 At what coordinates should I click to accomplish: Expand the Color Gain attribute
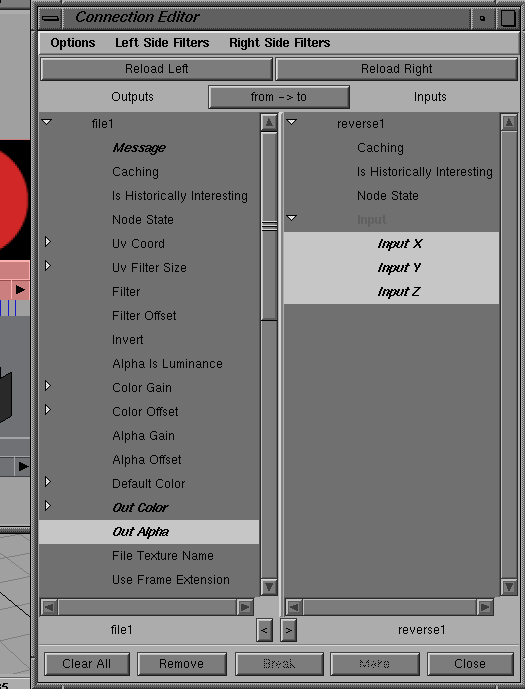point(48,386)
